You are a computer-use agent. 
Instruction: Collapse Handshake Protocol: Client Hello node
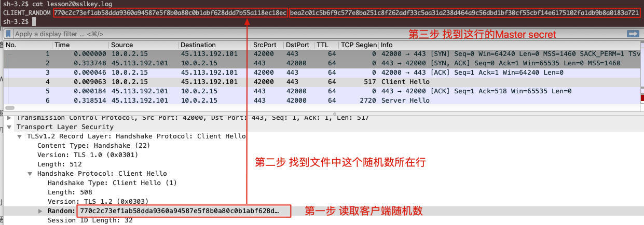[31, 174]
